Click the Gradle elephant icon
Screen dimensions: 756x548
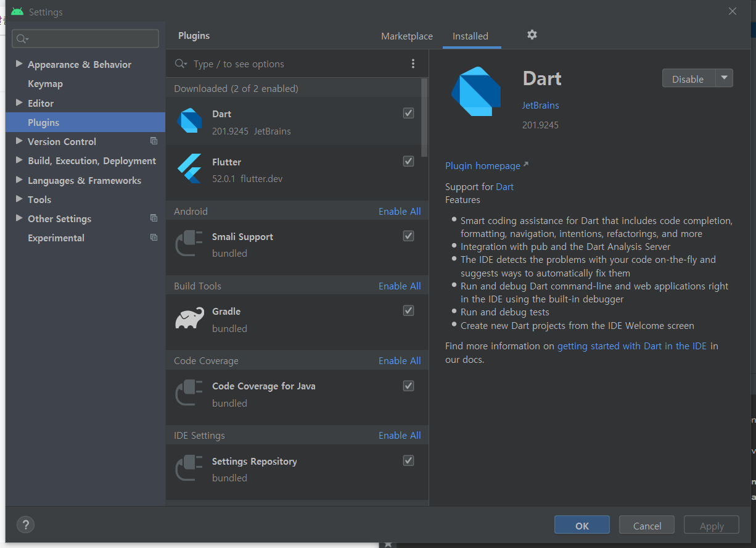(189, 318)
